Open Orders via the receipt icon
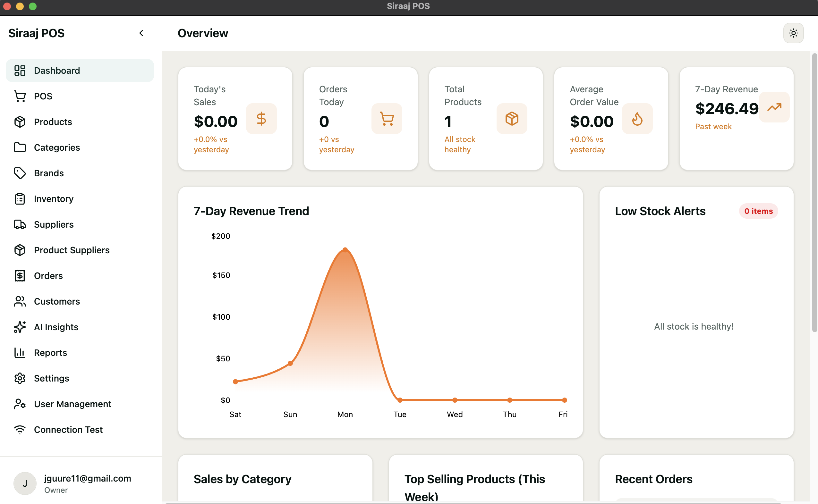This screenshot has height=504, width=818. click(x=20, y=276)
